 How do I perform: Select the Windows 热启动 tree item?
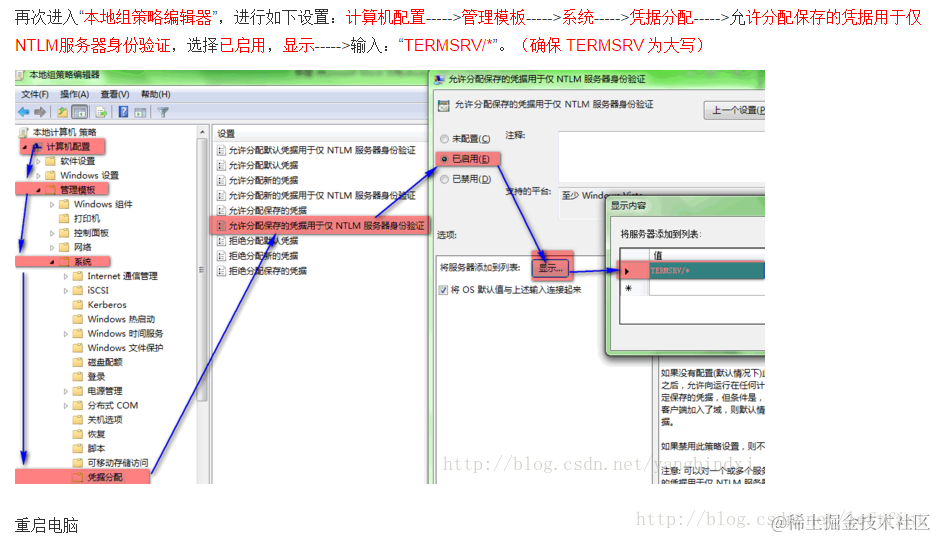click(x=121, y=319)
